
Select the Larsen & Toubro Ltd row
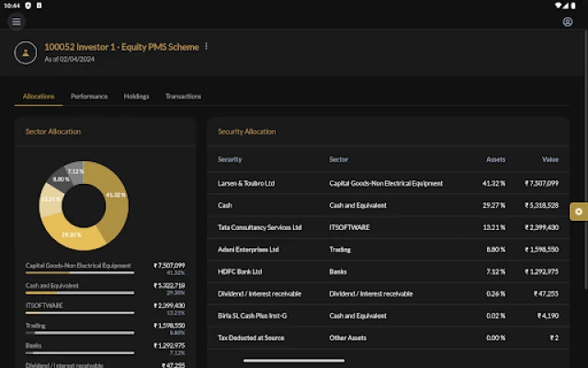click(x=246, y=183)
